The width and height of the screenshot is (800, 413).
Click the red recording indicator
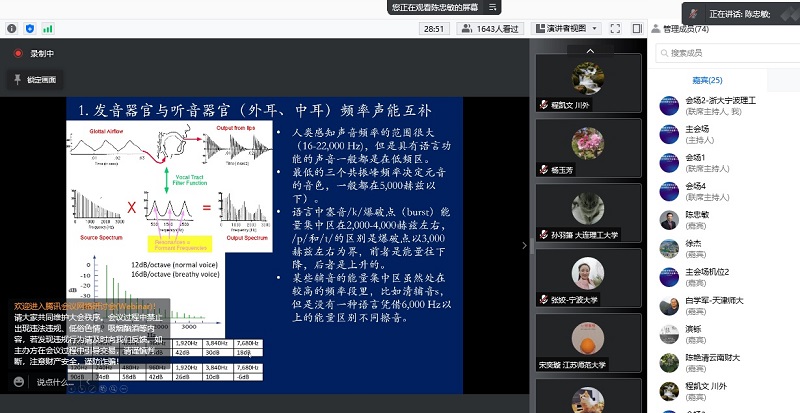point(17,53)
